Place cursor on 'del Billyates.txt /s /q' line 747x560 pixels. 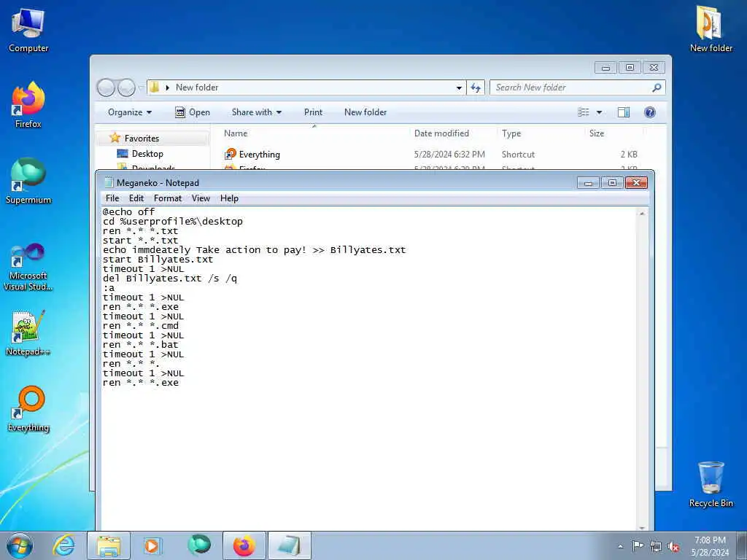click(169, 279)
